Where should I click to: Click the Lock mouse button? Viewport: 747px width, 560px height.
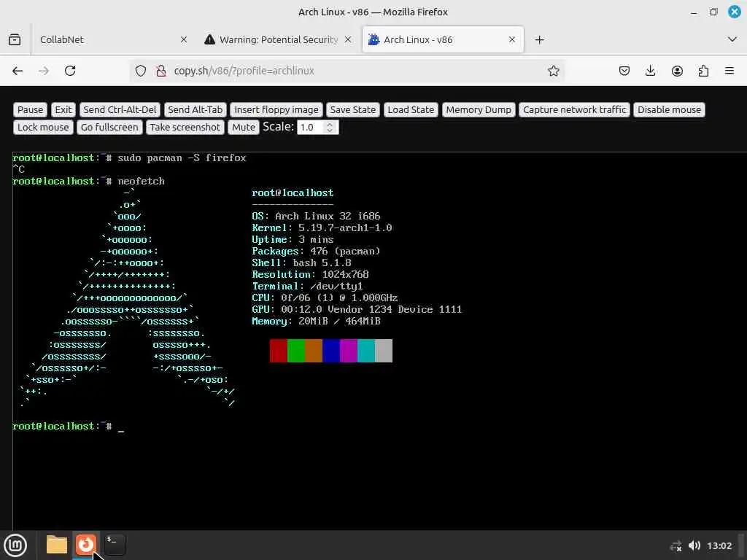pos(43,128)
